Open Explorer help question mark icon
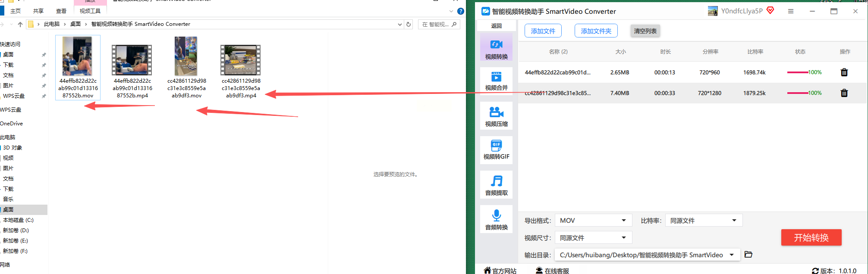Viewport: 868px width, 274px height. [460, 11]
